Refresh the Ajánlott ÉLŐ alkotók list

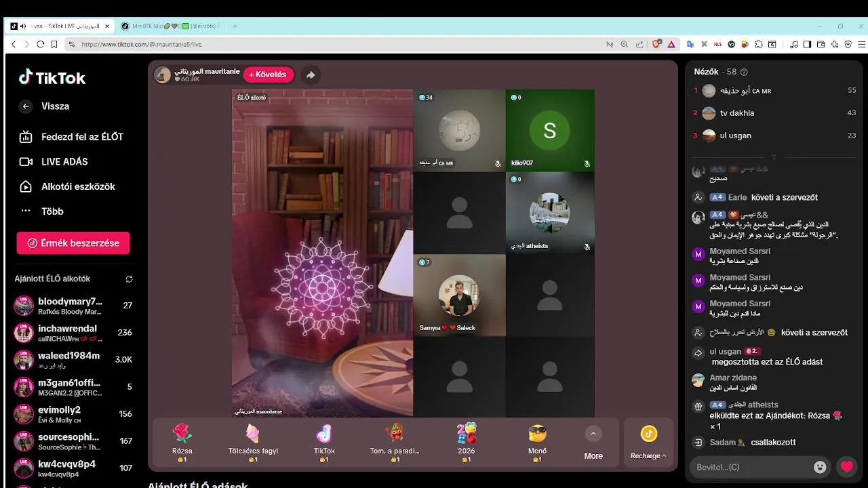tap(129, 279)
